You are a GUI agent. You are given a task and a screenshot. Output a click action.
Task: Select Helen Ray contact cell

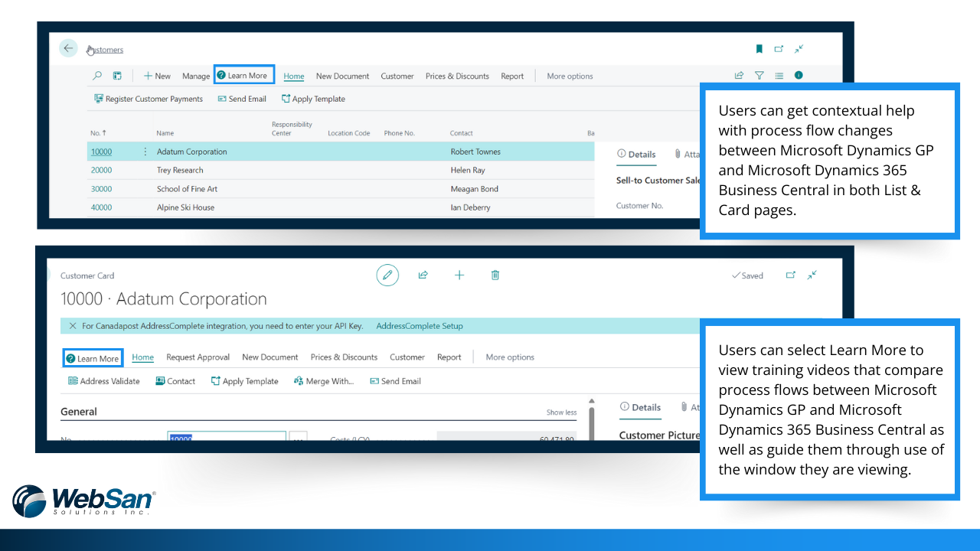click(x=467, y=170)
